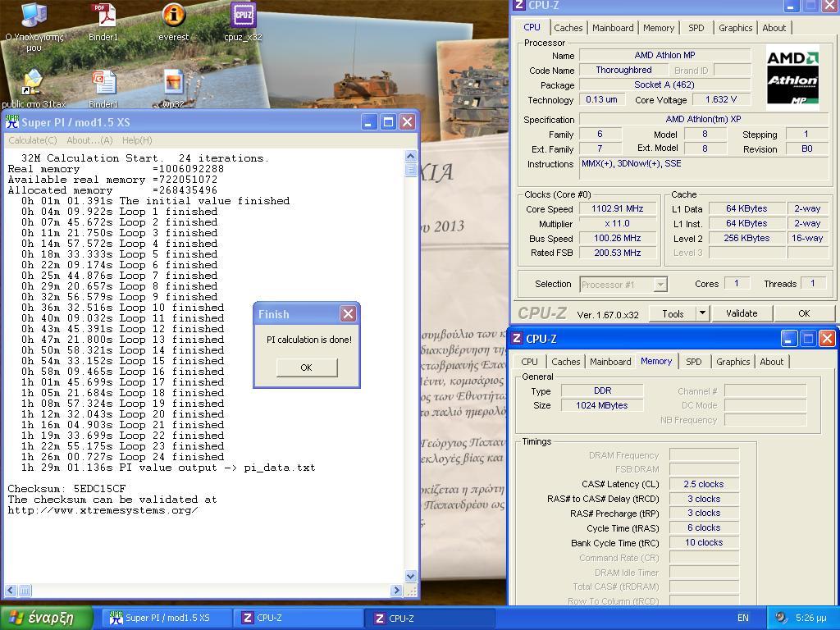Select the Caches tab in lower CPU-Z
The height and width of the screenshot is (630, 840).
tap(566, 362)
